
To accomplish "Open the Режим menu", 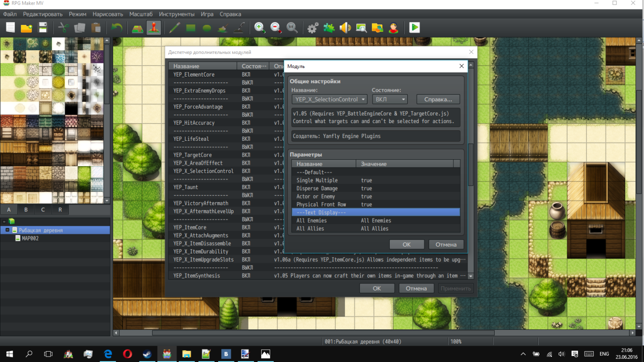I will click(x=77, y=14).
